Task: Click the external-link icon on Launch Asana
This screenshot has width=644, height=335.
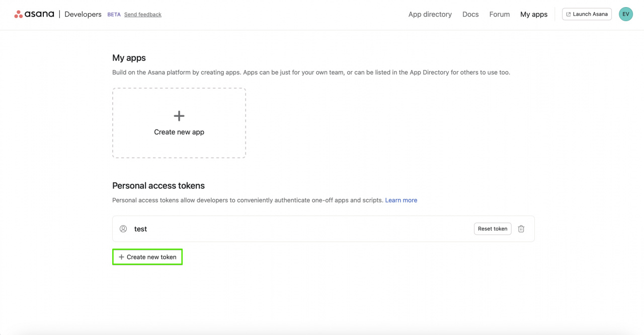Action: [x=570, y=14]
